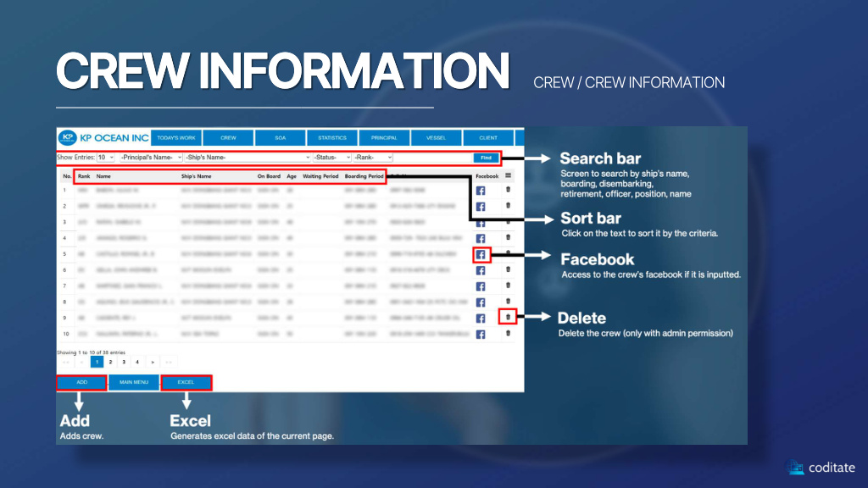Go to page 2 in pagination
This screenshot has height=488, width=868.
(110, 362)
